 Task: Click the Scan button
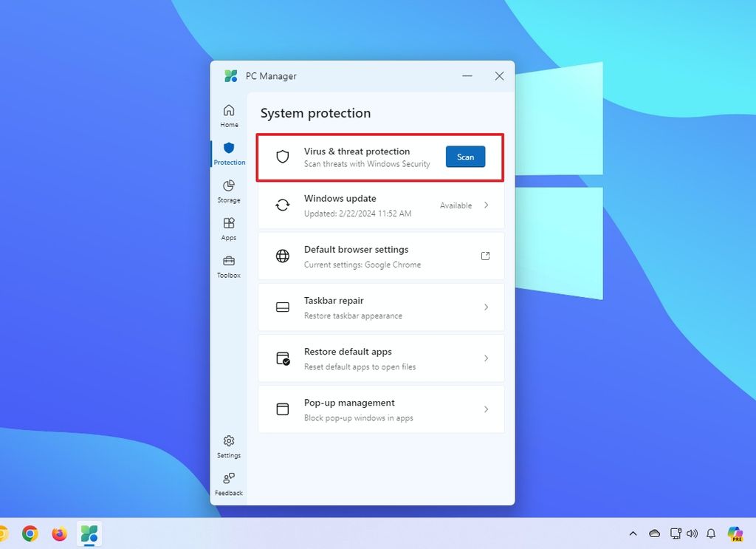click(465, 157)
